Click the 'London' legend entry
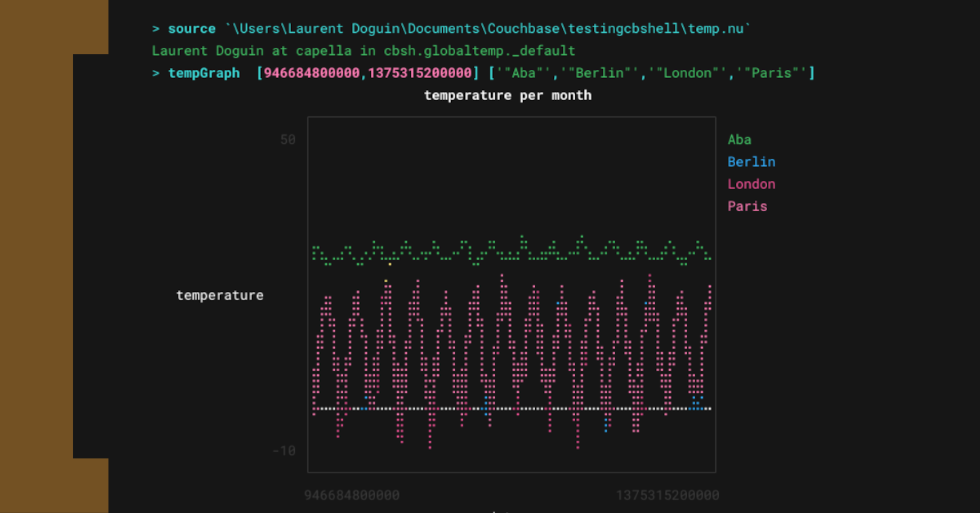 pyautogui.click(x=751, y=184)
